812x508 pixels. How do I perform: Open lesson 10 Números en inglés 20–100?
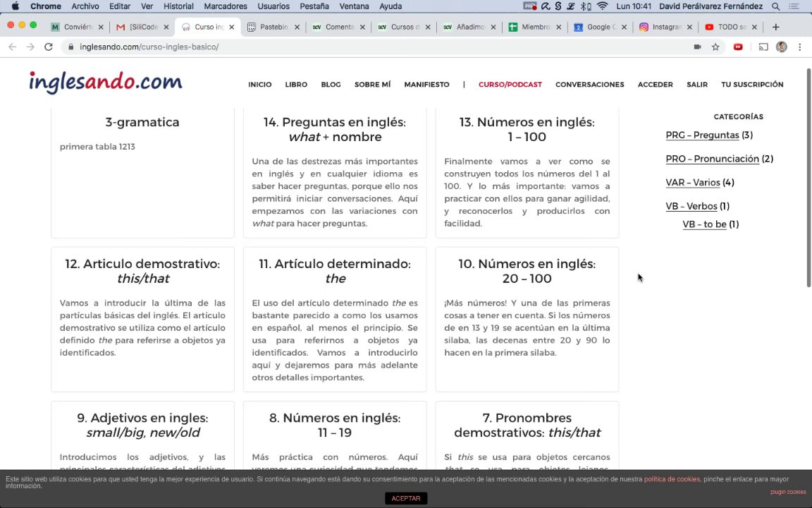pyautogui.click(x=527, y=271)
